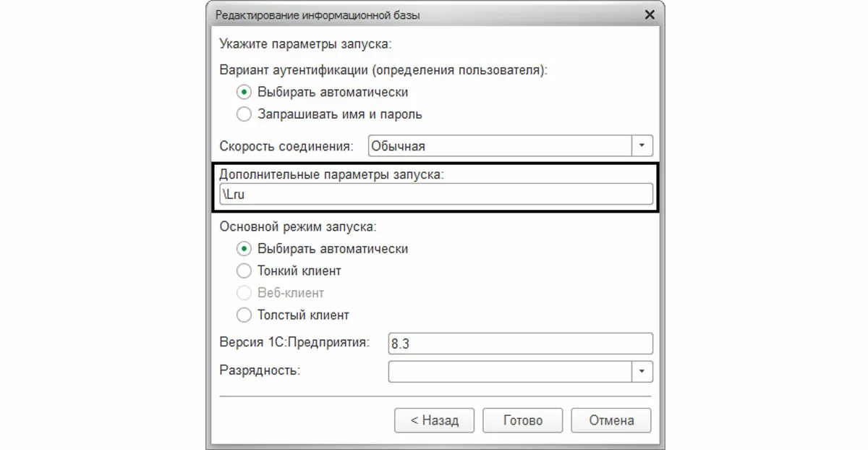Click the 'Основной режим запуска' heading
The image size is (868, 450).
pos(297,226)
